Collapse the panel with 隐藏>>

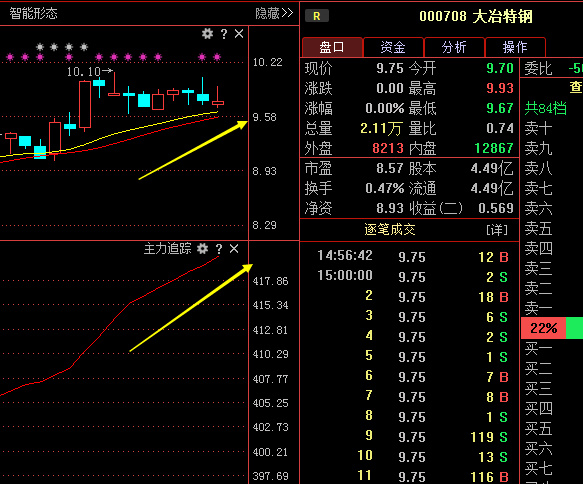tap(274, 13)
